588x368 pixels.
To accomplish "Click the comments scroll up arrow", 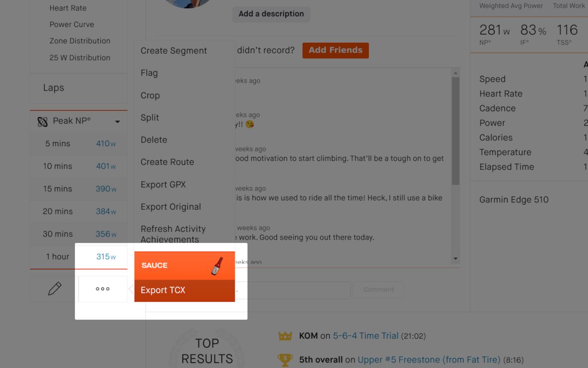I will (x=455, y=73).
